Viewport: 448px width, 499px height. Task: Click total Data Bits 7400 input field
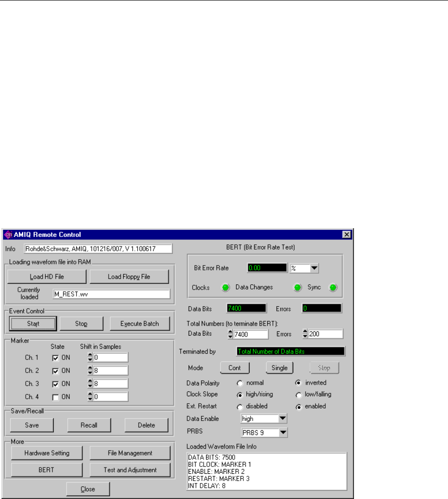[251, 334]
